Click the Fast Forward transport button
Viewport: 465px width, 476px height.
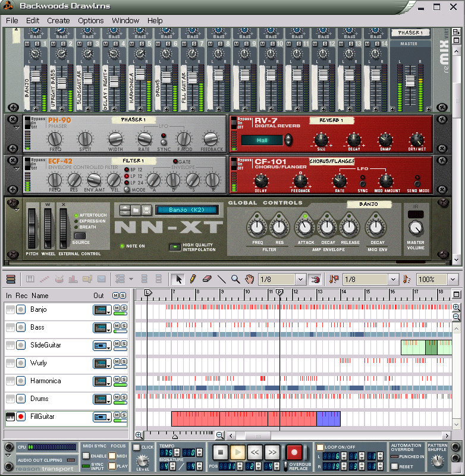click(x=272, y=453)
